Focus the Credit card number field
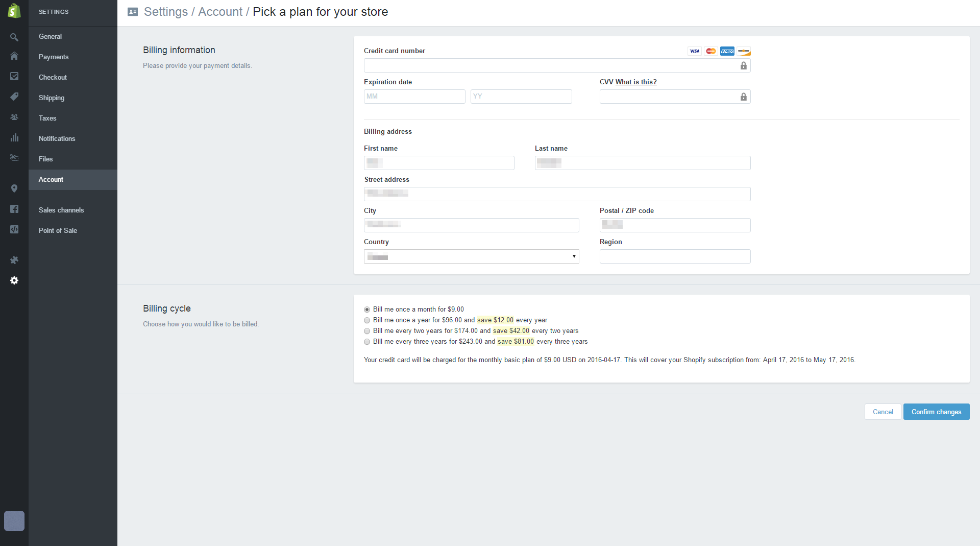 point(557,65)
